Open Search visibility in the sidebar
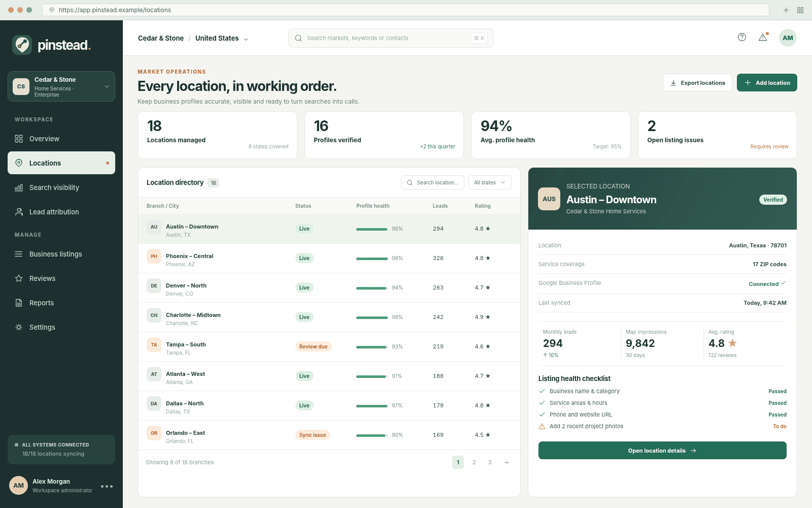Viewport: 812px width, 508px height. (61, 187)
